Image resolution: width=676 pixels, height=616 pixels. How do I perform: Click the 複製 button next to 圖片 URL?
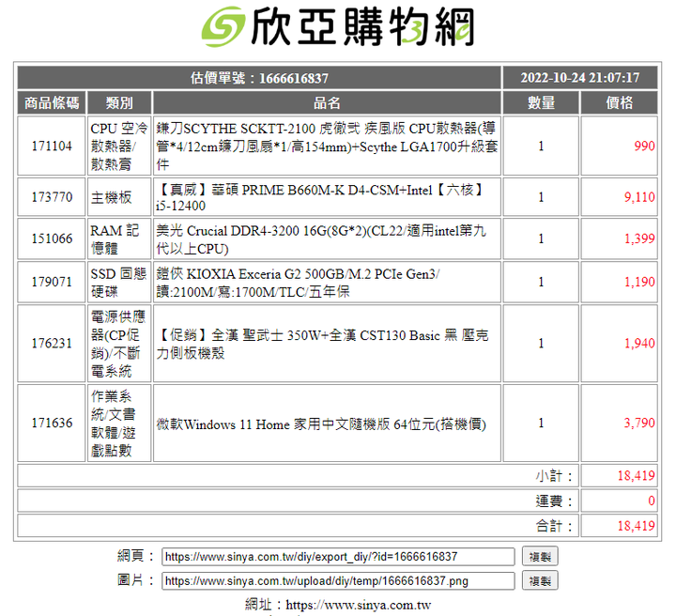(x=540, y=580)
